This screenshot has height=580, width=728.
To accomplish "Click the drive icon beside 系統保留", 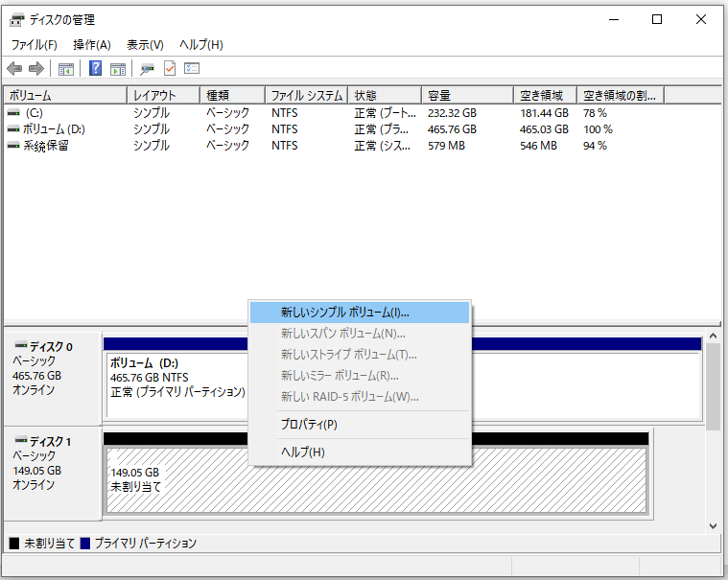I will 14,145.
